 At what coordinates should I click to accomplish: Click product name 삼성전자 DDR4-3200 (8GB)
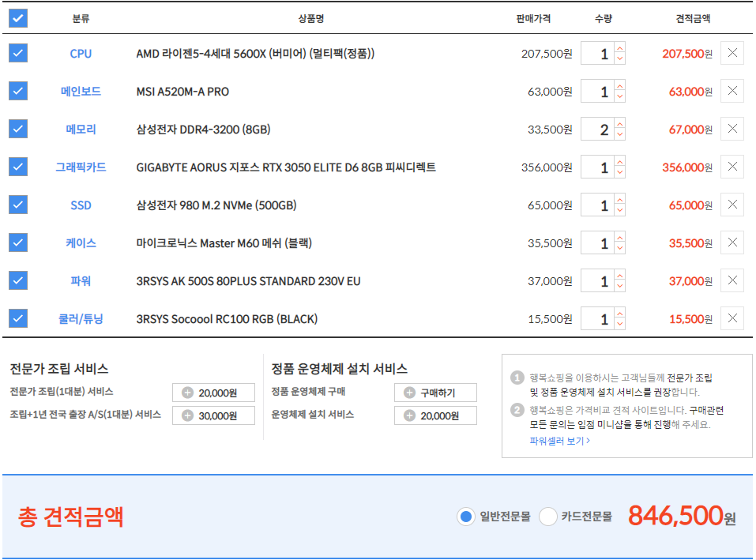point(203,130)
